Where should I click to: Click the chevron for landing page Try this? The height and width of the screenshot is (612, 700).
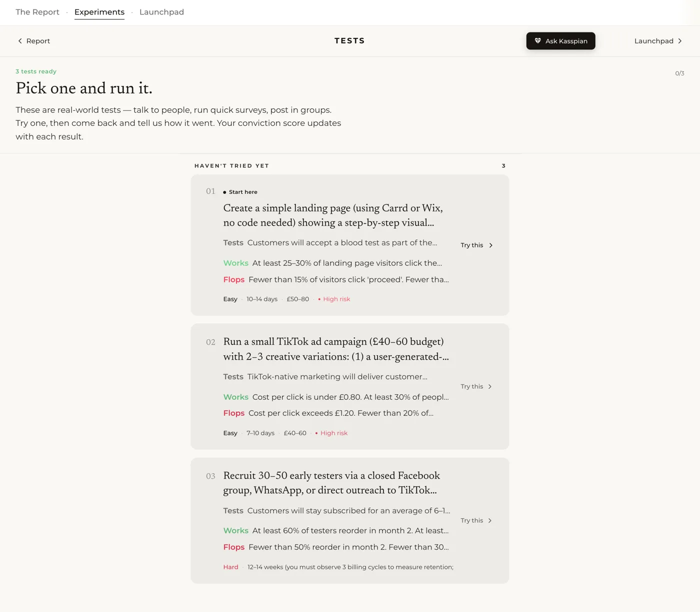[490, 245]
